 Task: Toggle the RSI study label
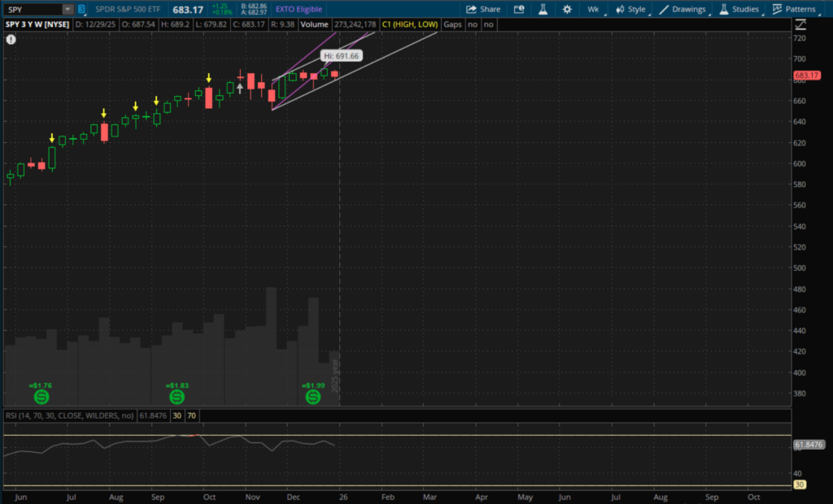coord(69,415)
